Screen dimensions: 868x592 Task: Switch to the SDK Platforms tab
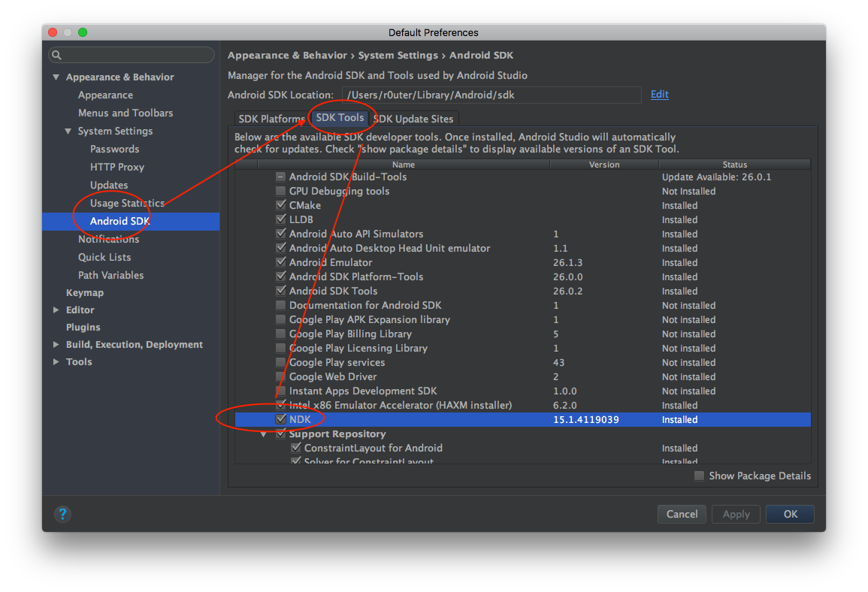pos(271,119)
